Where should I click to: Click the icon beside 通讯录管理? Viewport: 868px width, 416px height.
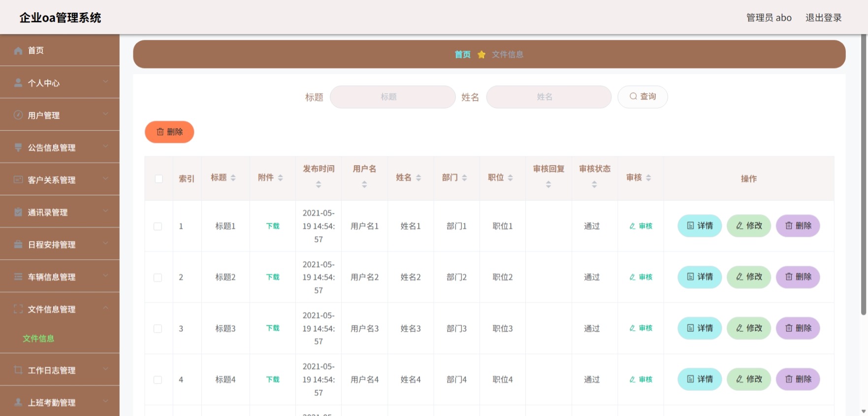pyautogui.click(x=18, y=212)
